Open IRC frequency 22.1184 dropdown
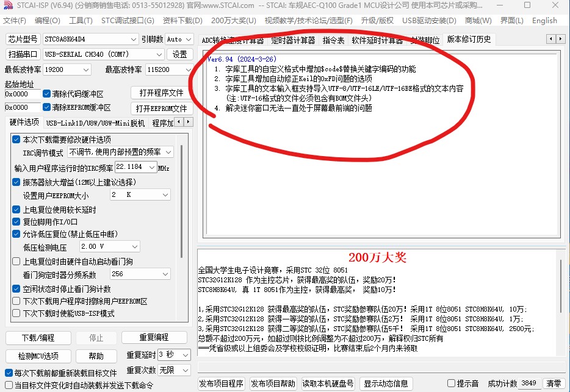Image resolution: width=570 pixels, height=392 pixels. (x=136, y=167)
